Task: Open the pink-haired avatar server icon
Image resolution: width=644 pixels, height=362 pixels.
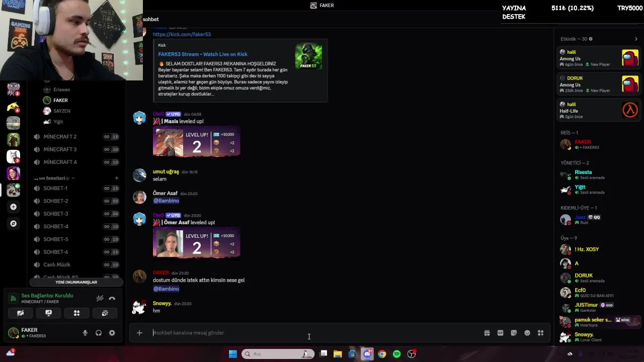Action: 14,173
